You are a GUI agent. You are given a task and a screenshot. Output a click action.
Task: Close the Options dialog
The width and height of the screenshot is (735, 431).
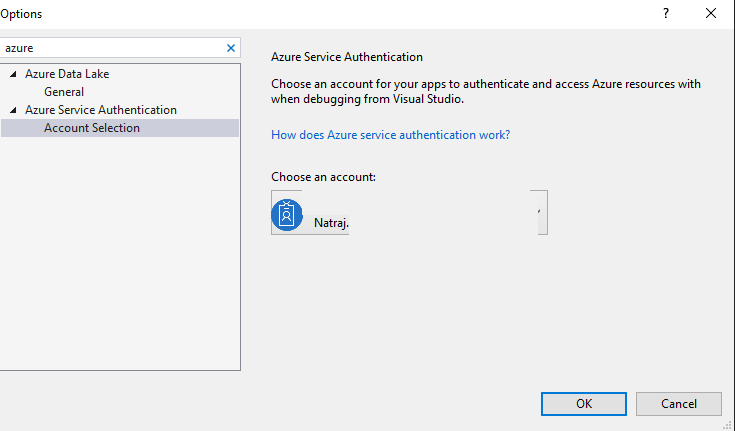pyautogui.click(x=711, y=14)
